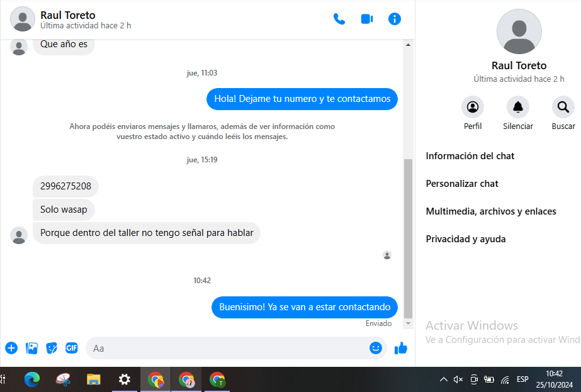This screenshot has height=392, width=581.
Task: Switch to the first Chrome taskbar window
Action: click(155, 380)
